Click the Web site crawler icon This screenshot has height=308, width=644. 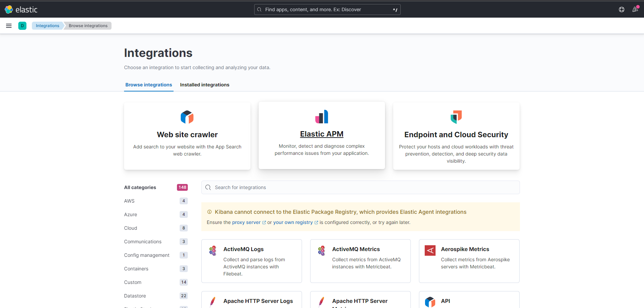pos(187,117)
